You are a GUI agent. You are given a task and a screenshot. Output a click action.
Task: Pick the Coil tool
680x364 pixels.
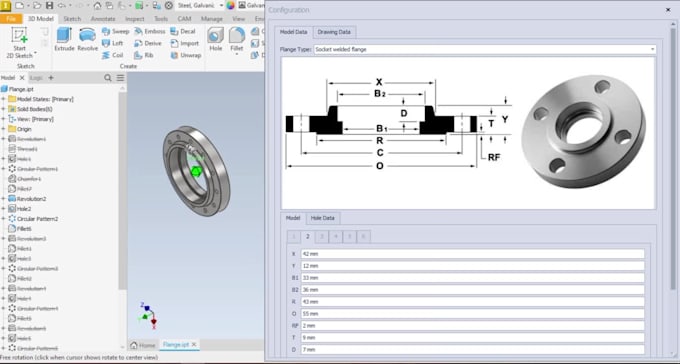click(x=112, y=55)
